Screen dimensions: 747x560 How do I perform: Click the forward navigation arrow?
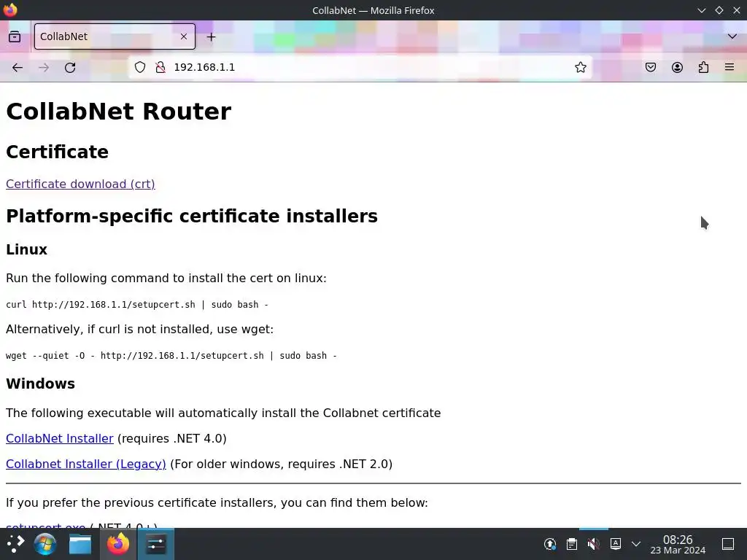pos(44,68)
